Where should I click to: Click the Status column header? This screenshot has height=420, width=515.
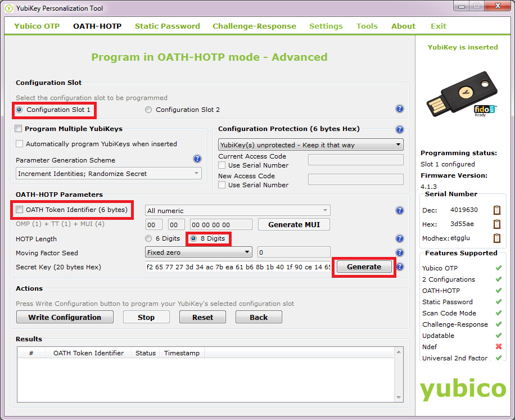[146, 353]
